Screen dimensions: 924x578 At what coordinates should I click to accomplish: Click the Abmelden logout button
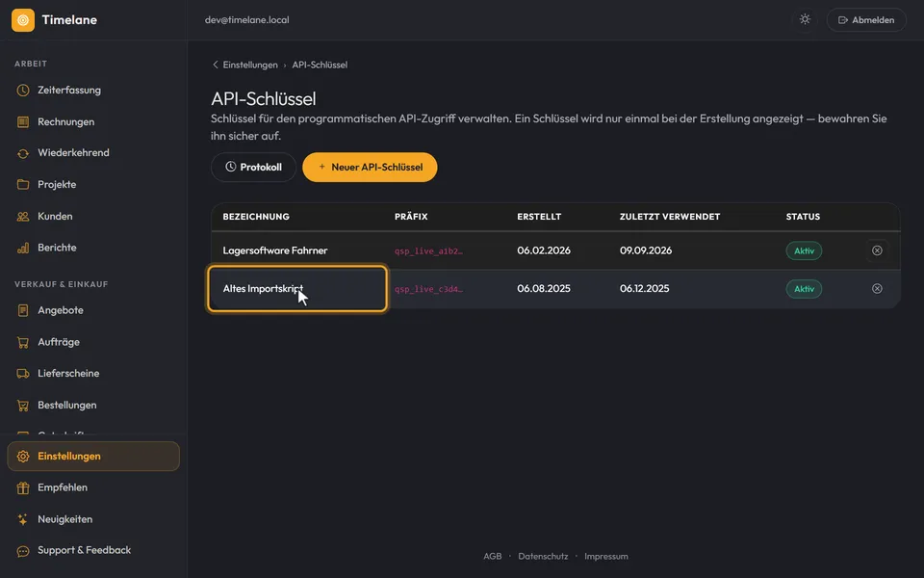866,20
